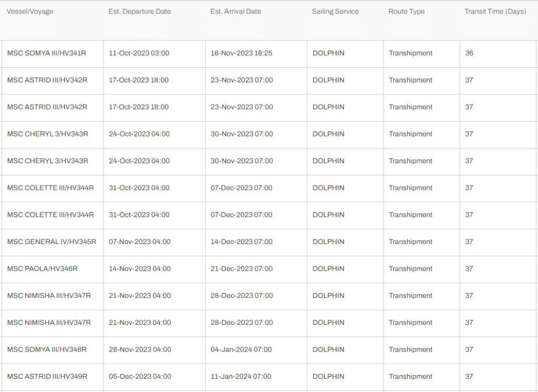The image size is (538, 392).
Task: Click Transhipment in the MSC SOMYA III/HV341R row
Action: point(410,53)
